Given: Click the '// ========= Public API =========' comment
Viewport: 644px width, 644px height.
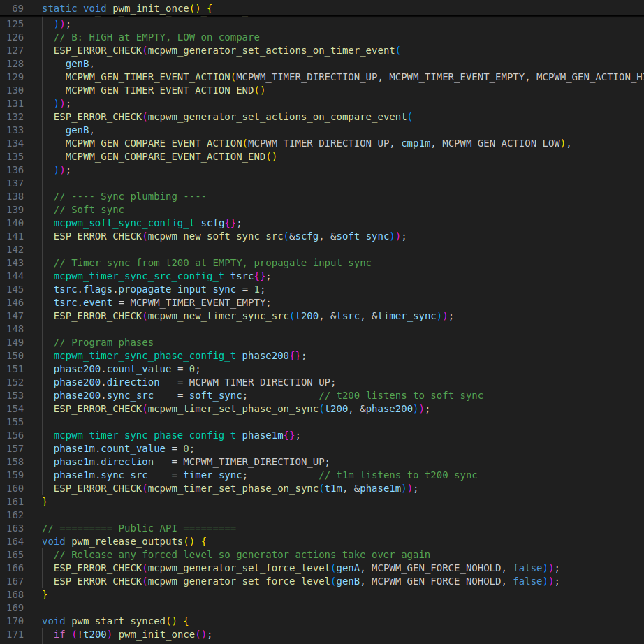Looking at the screenshot, I should pyautogui.click(x=139, y=528).
